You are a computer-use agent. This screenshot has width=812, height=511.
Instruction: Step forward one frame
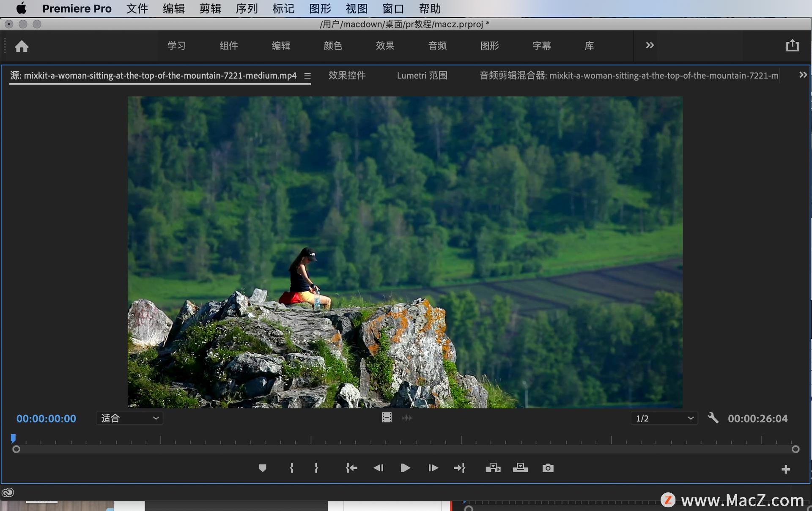(433, 468)
